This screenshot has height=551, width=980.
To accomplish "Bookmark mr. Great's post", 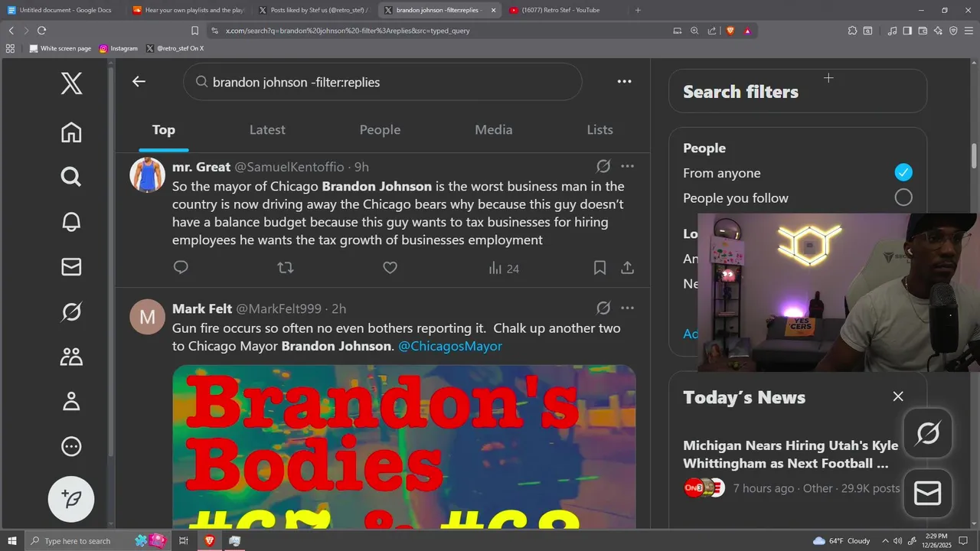I will (600, 268).
